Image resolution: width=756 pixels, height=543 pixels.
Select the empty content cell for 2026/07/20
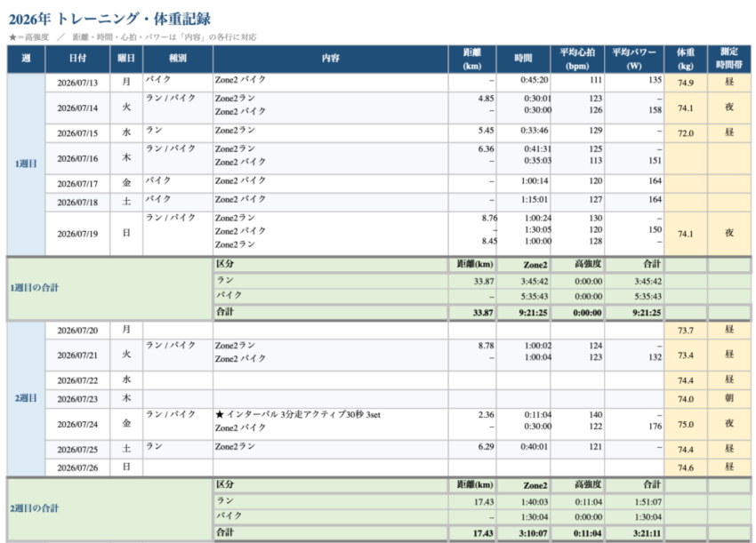click(x=331, y=331)
